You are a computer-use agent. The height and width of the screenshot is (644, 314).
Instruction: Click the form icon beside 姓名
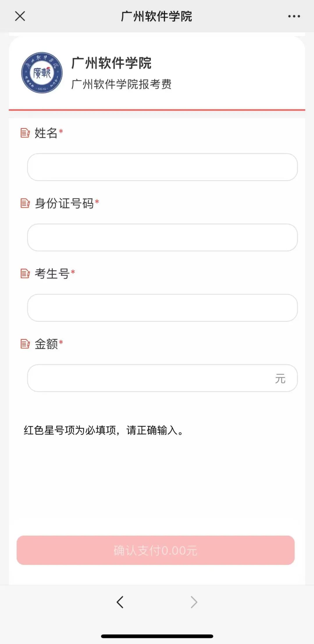pyautogui.click(x=25, y=133)
